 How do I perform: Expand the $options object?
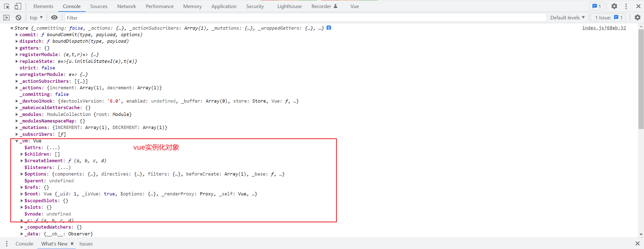point(22,174)
